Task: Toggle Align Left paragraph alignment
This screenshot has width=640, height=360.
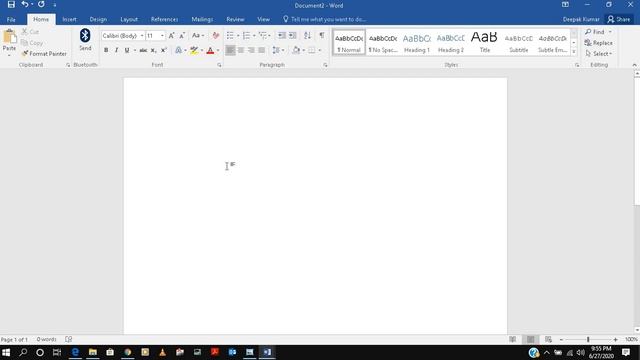Action: 230,50
